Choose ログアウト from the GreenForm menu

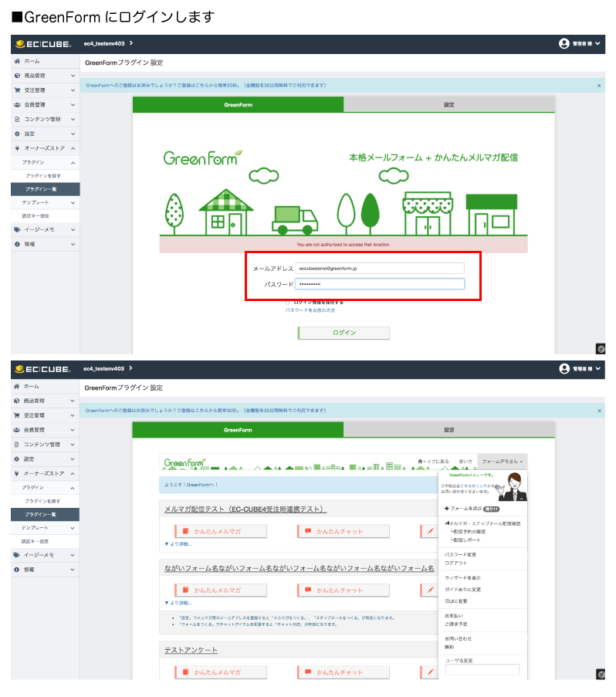tap(456, 563)
